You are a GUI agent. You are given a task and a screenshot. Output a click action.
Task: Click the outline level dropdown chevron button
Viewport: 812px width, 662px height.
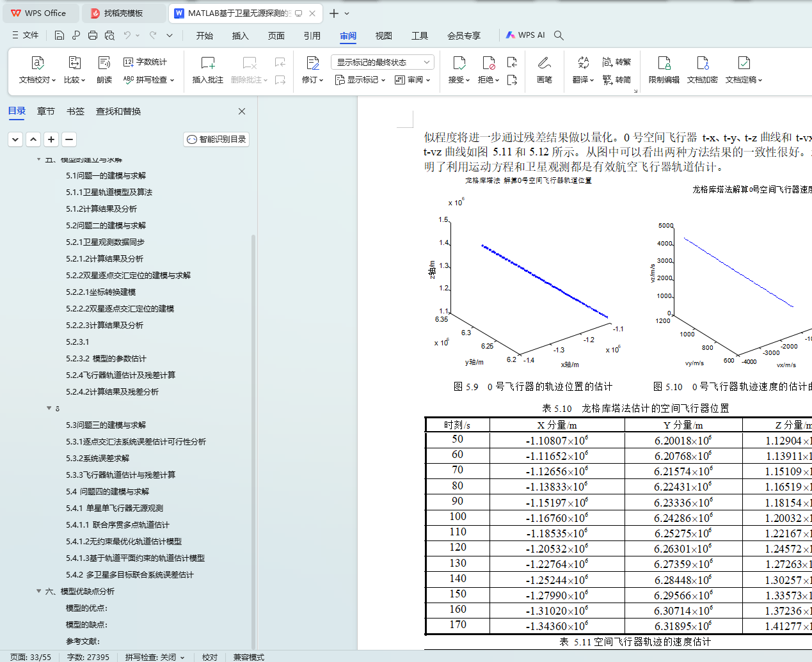point(16,139)
